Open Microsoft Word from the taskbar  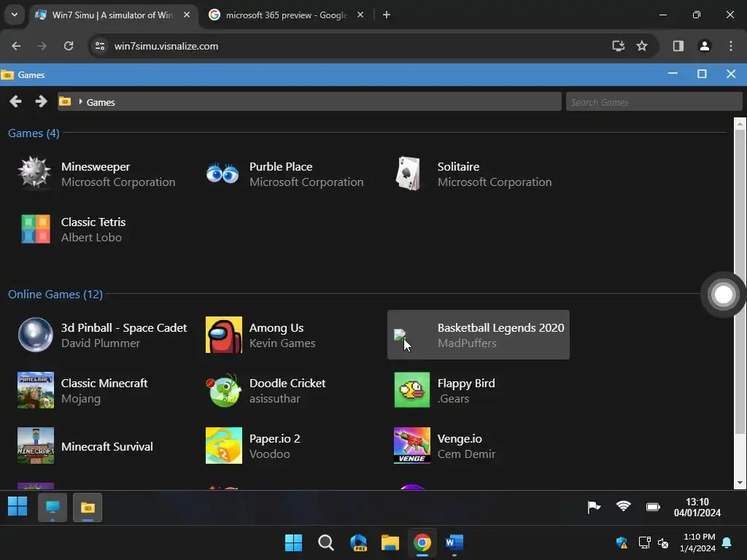[454, 542]
